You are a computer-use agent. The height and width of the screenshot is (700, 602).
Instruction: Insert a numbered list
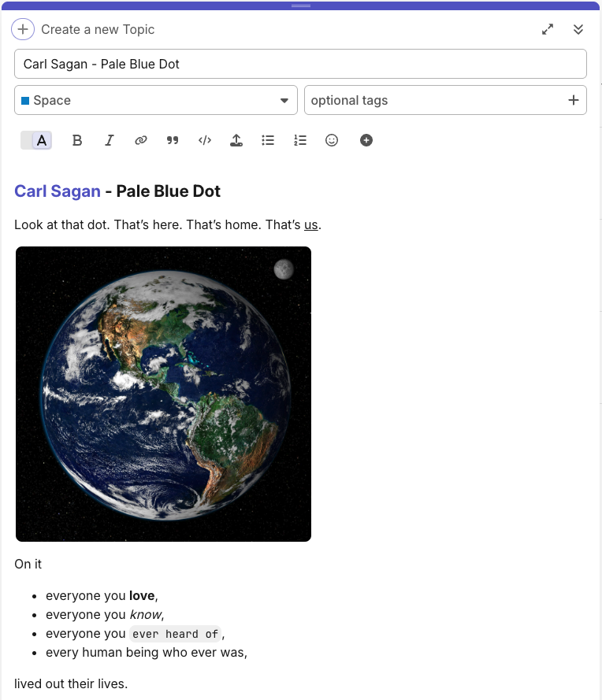[x=300, y=140]
